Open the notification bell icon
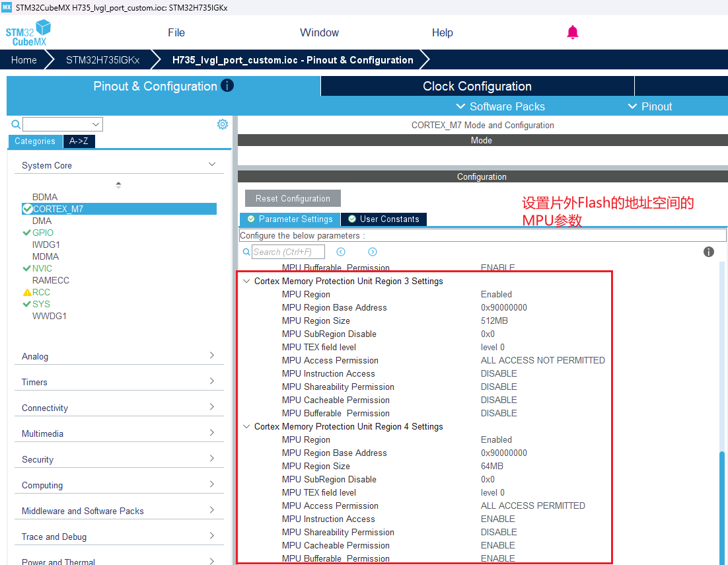 click(573, 32)
